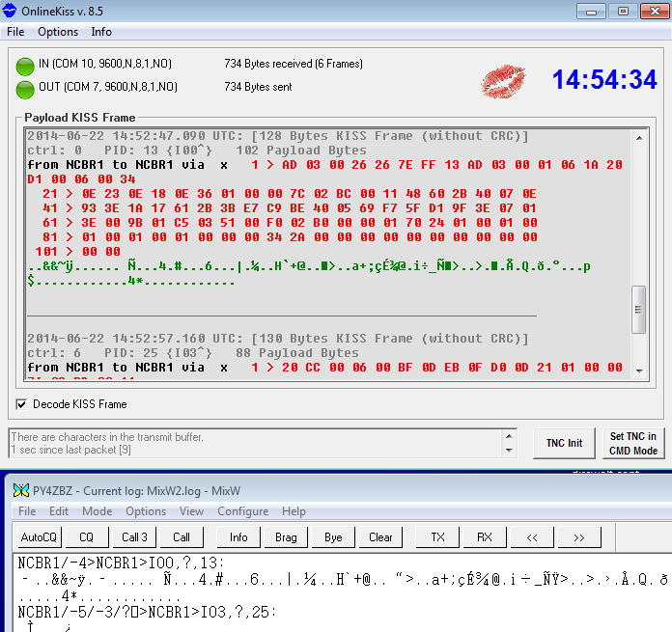Open the OnlineKiss Options menu
The height and width of the screenshot is (632, 672).
pyautogui.click(x=58, y=32)
